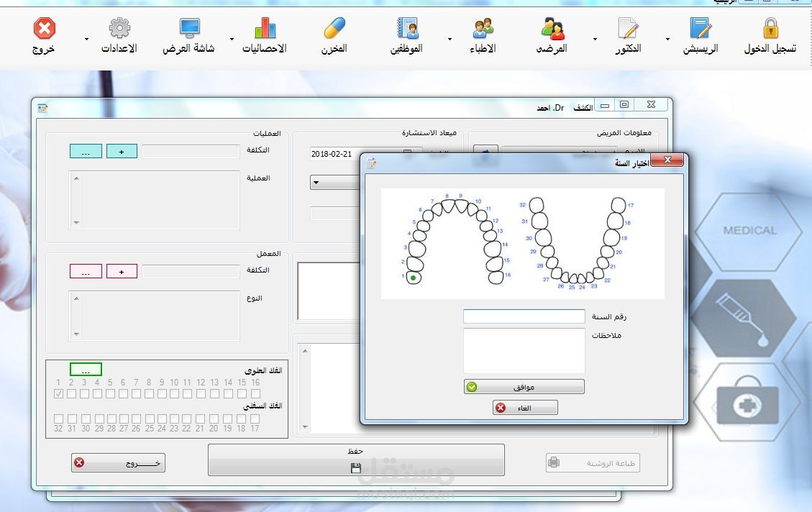Select tooth 31 in the dental chart
This screenshot has height=512, width=812.
click(x=539, y=221)
